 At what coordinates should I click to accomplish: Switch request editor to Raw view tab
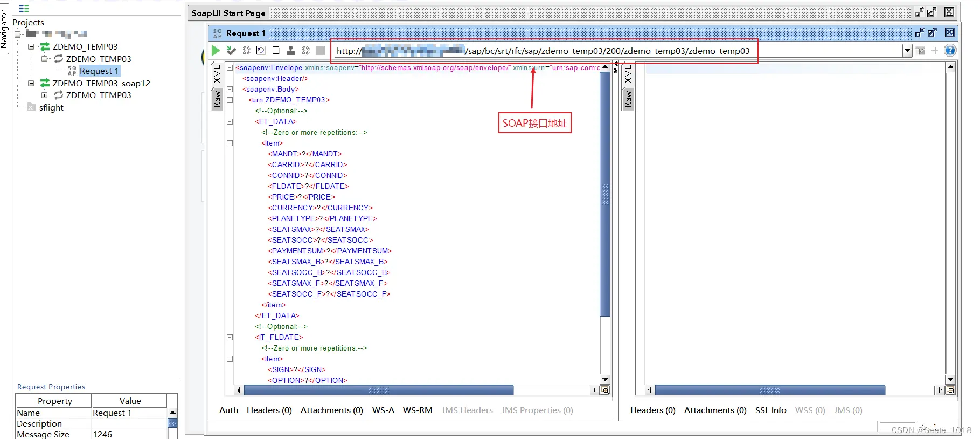click(x=217, y=99)
